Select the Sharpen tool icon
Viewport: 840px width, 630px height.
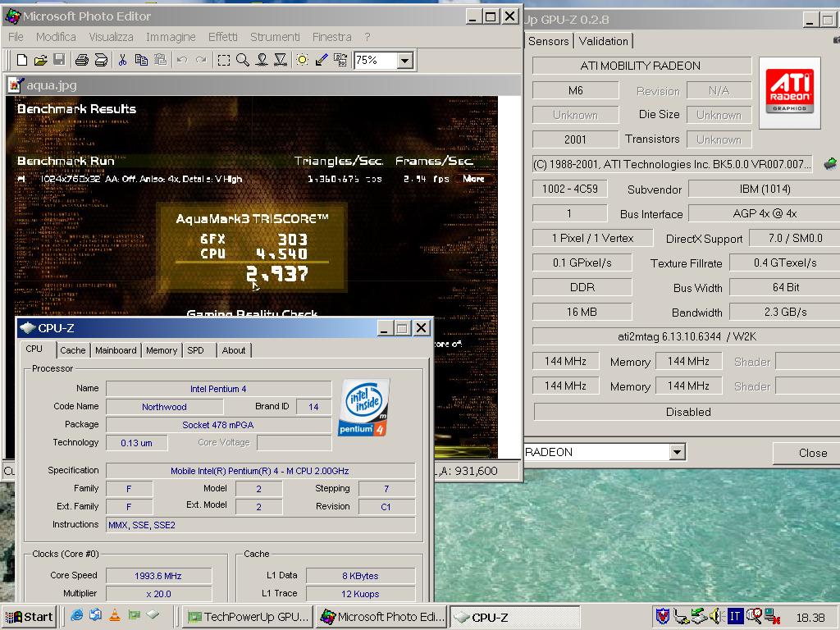281,60
